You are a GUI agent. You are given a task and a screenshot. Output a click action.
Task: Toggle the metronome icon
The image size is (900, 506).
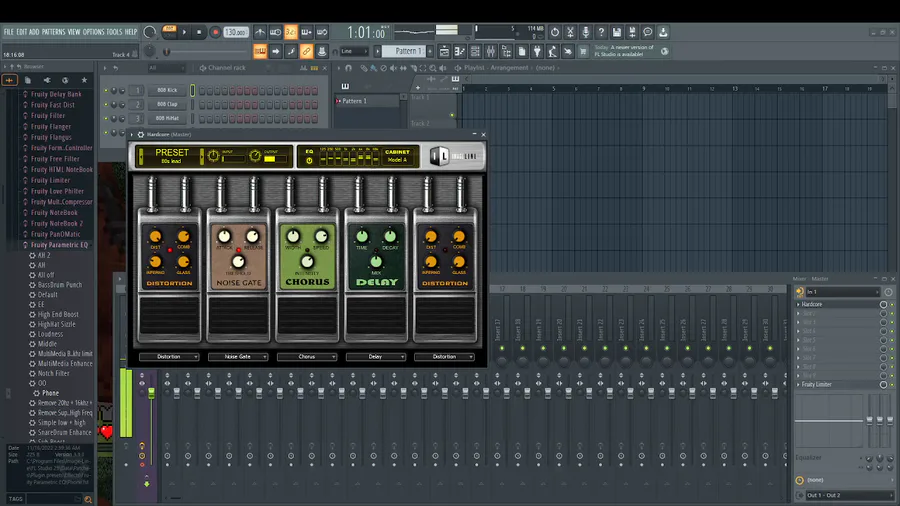coord(260,32)
